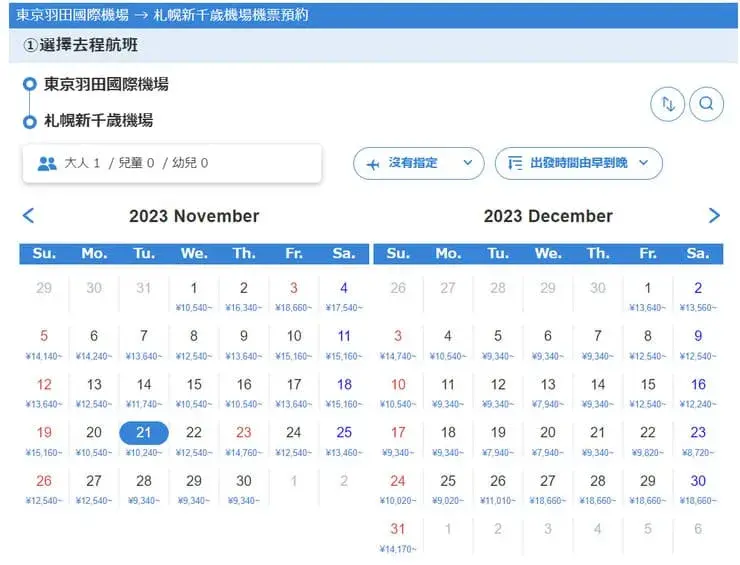Pick December 13 priced ¥7,940

548,392
